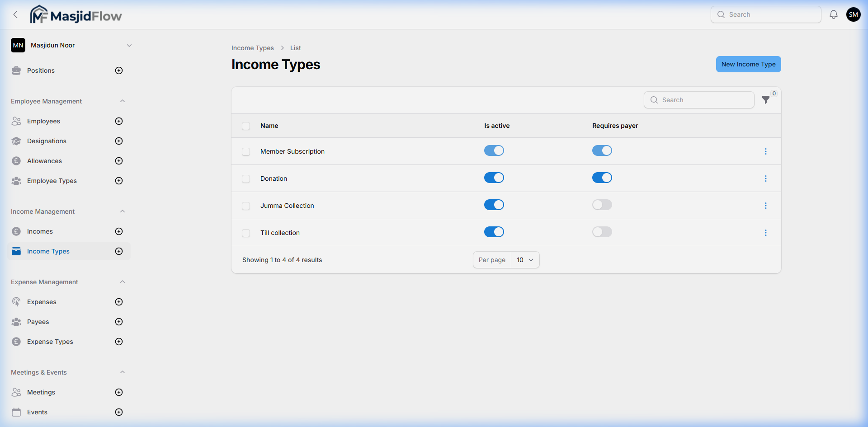The image size is (868, 427).
Task: Enable Requires payer for Jumma Collection
Action: click(602, 205)
